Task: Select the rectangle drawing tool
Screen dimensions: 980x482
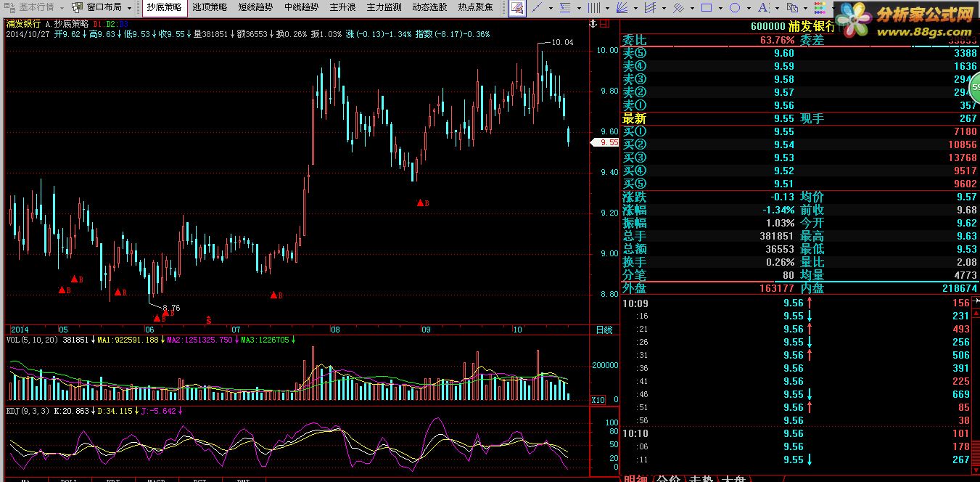Action: click(707, 8)
